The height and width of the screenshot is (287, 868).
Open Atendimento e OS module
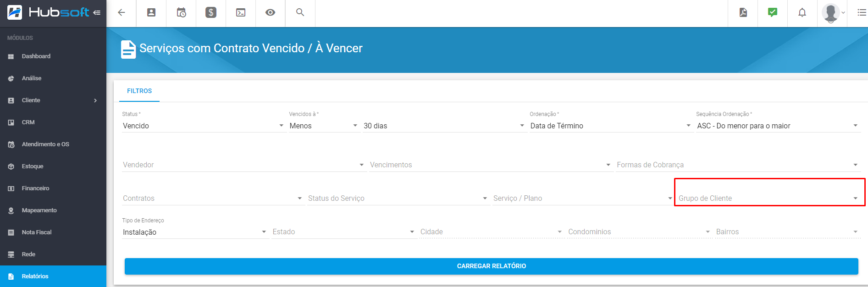53,144
